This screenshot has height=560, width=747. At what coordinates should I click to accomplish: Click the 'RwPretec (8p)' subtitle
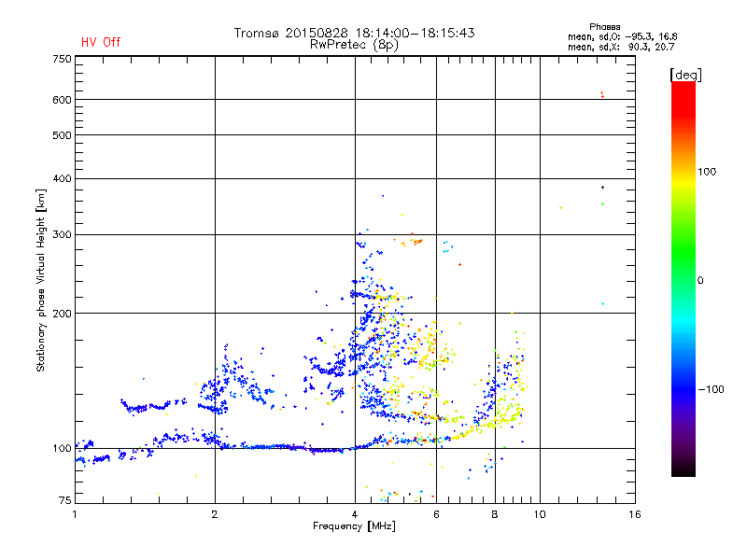tap(354, 45)
